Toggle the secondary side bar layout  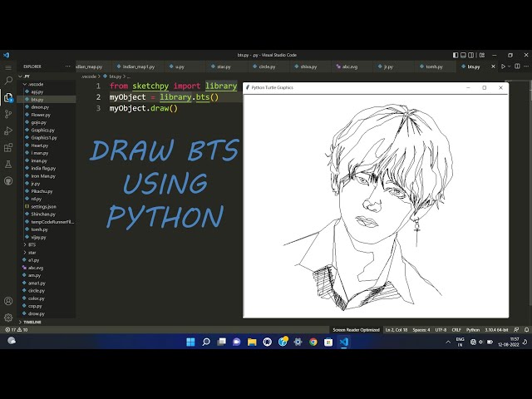471,55
